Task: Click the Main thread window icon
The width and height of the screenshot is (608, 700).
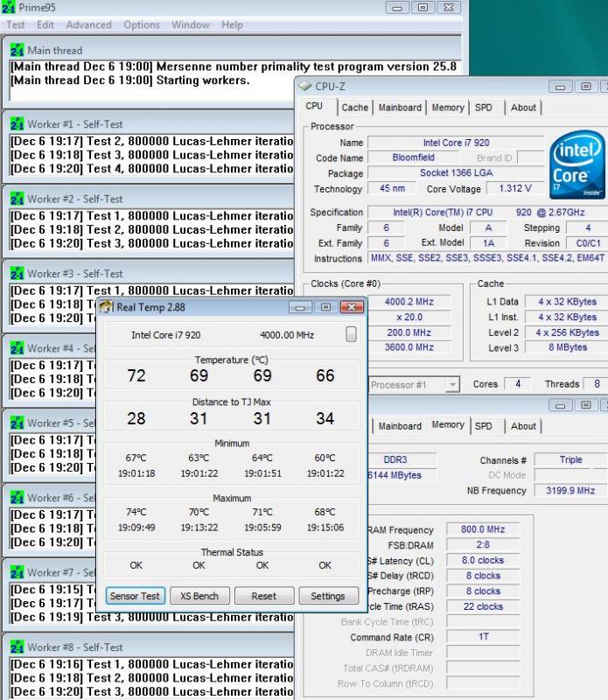Action: click(x=17, y=51)
